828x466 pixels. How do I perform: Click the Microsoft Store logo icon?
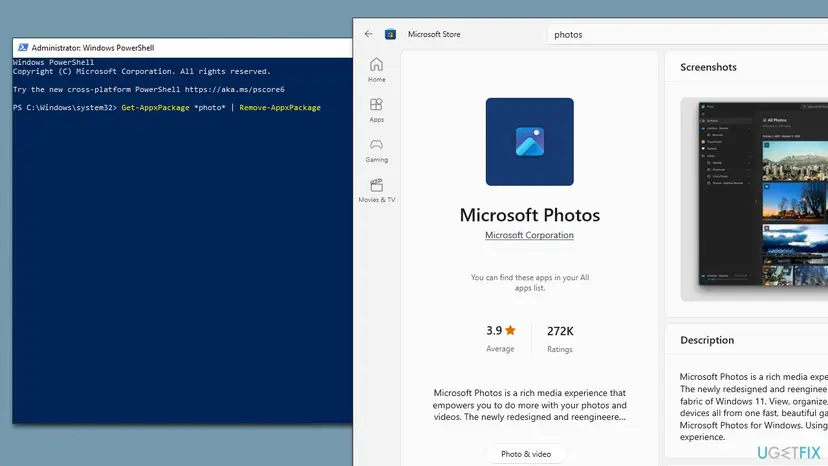(390, 34)
